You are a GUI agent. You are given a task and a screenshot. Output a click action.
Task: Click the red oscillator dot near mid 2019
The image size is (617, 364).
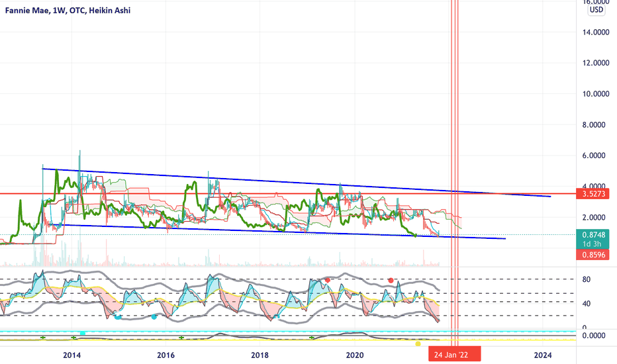(x=328, y=280)
